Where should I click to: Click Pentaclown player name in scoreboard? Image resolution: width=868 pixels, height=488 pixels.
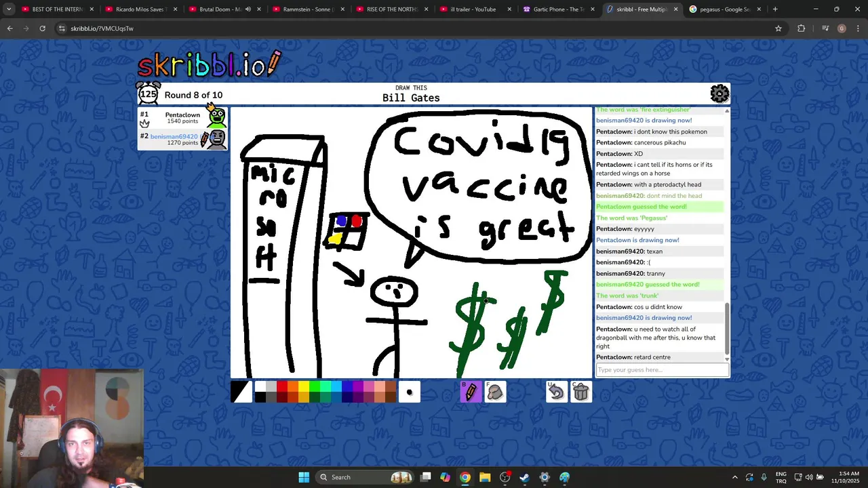182,115
